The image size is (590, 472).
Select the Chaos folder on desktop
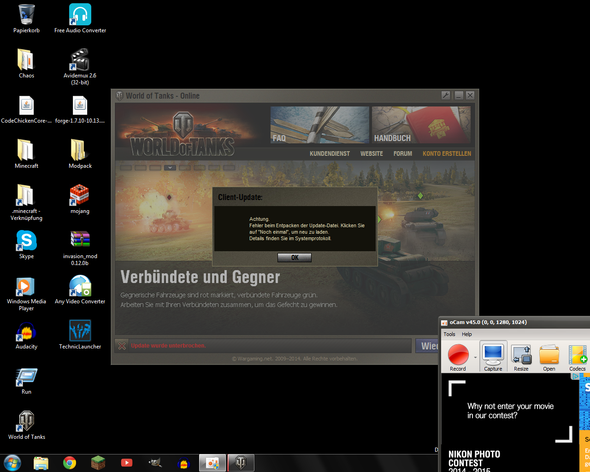click(x=26, y=64)
